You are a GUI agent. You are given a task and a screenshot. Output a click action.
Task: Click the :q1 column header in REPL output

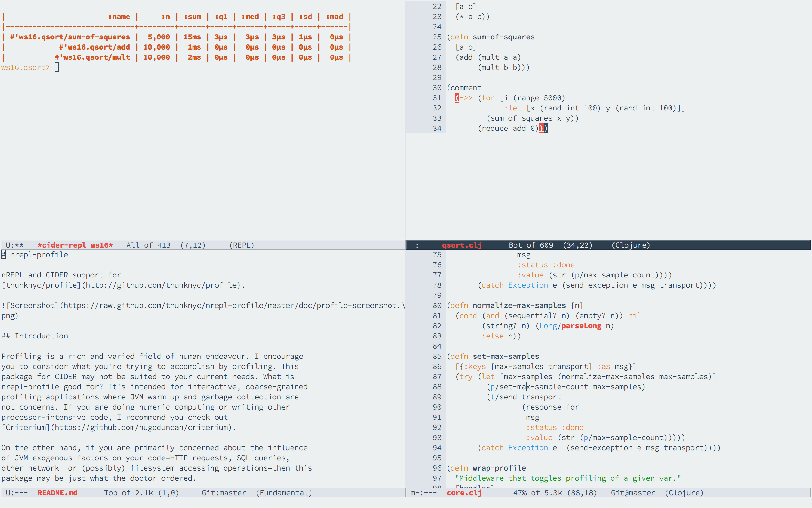point(221,17)
